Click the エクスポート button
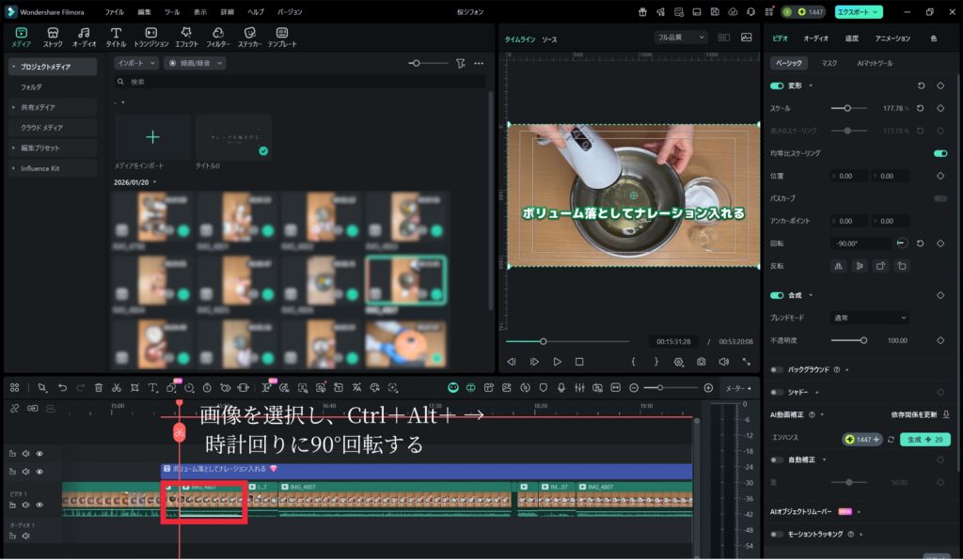The height and width of the screenshot is (560, 963). tap(859, 12)
